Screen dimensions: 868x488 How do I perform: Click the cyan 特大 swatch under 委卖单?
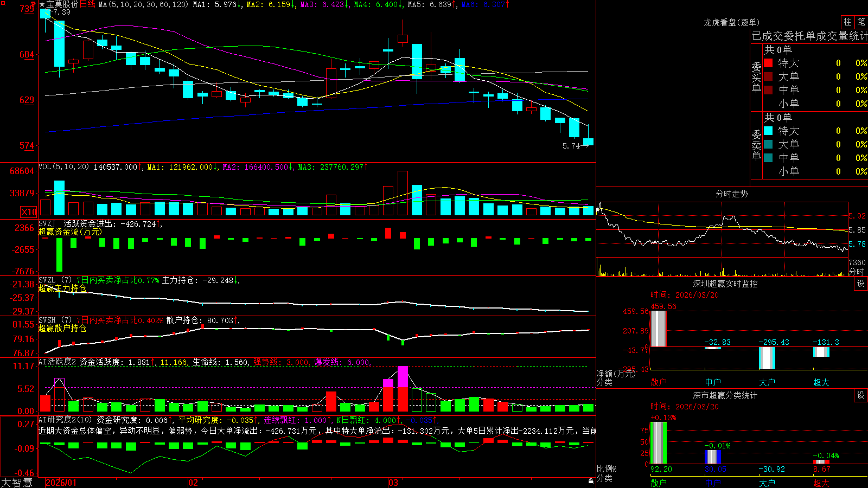pyautogui.click(x=768, y=131)
